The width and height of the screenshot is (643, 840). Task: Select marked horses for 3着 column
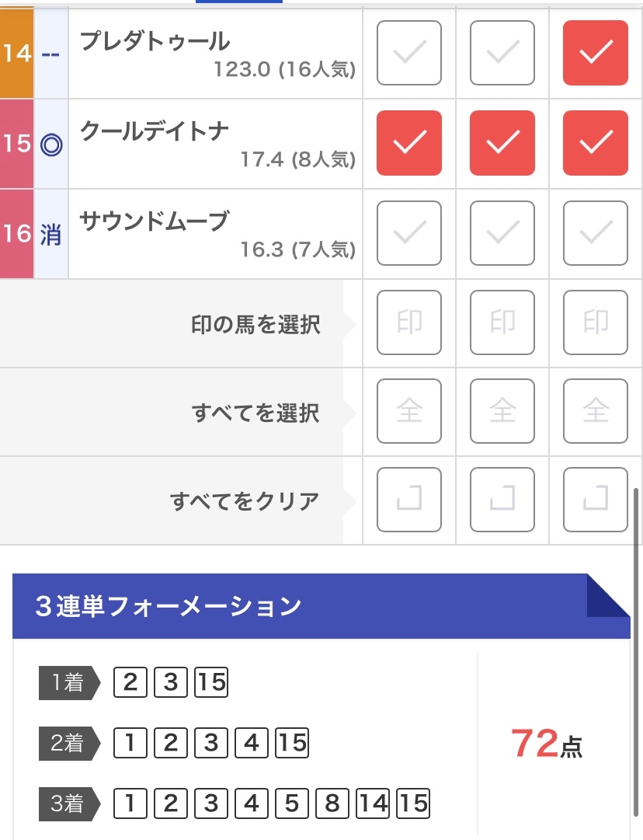click(x=596, y=323)
